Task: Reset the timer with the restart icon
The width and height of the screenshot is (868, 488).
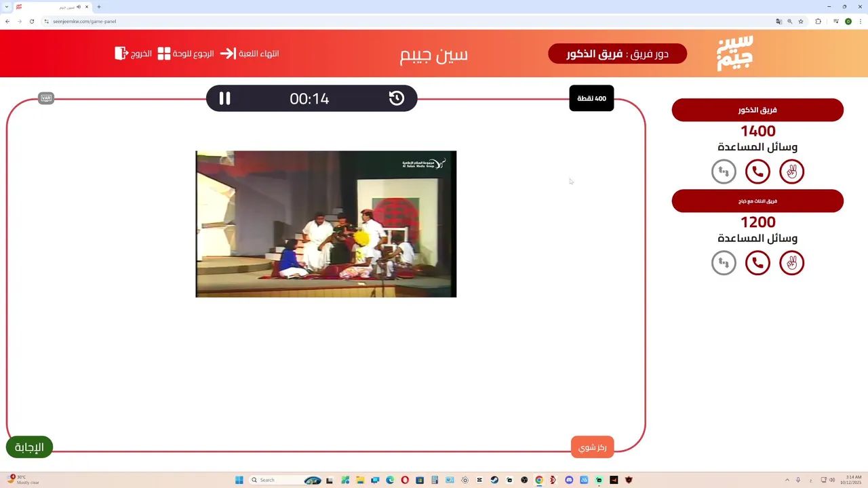Action: 397,98
